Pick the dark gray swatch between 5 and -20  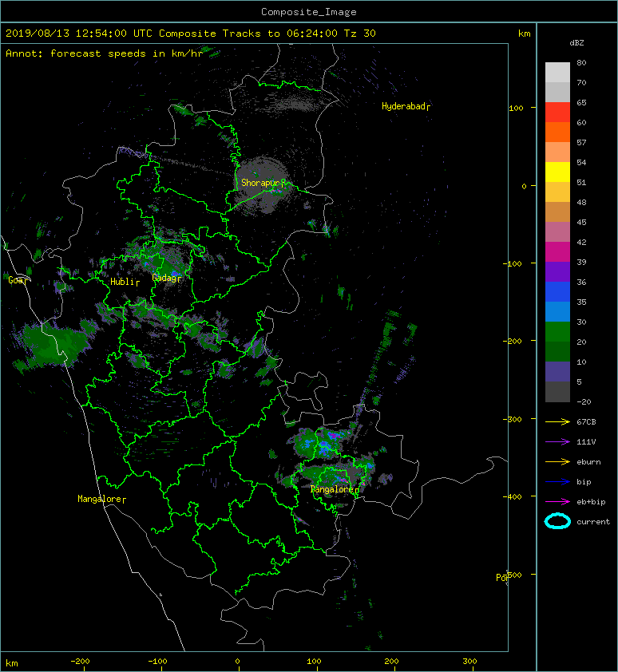point(557,391)
